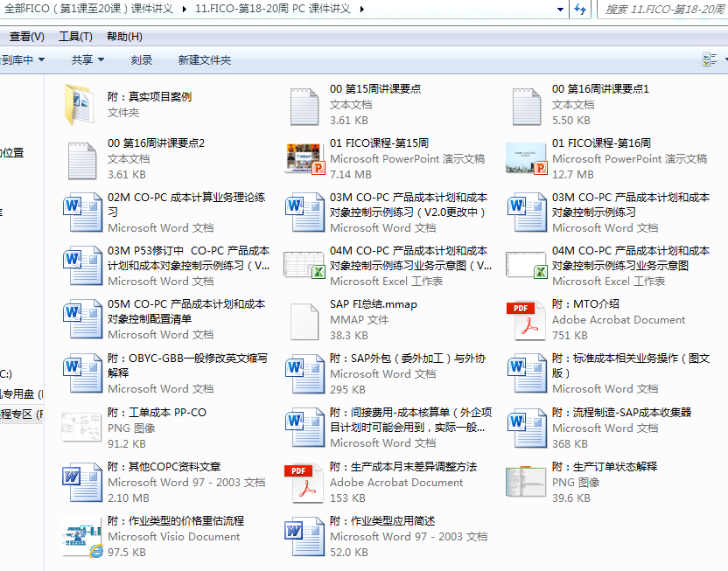Open the 附:工单成本 PP-CO PNG thumbnail
Screen dimensions: 728x571
(x=81, y=428)
